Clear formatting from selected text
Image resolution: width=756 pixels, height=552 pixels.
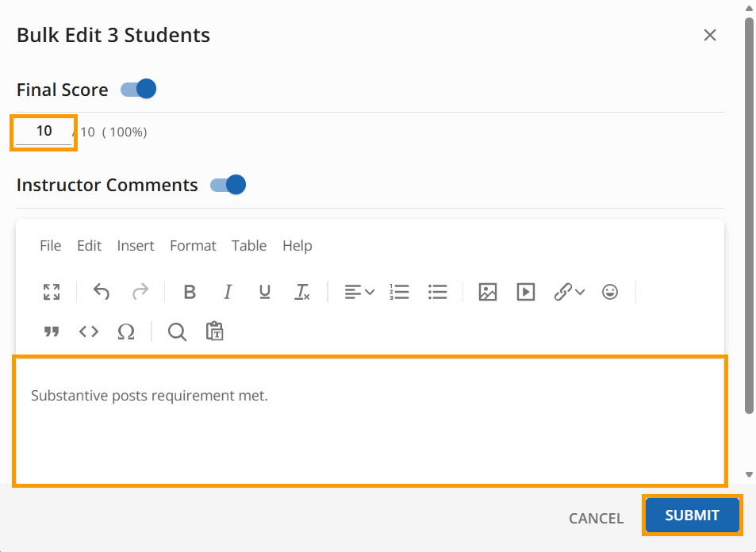(x=302, y=292)
